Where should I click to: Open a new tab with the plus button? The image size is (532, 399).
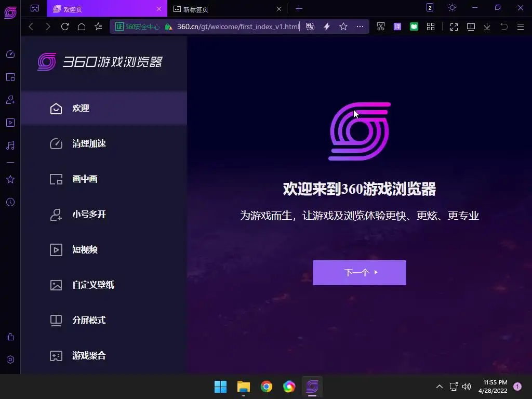[299, 9]
